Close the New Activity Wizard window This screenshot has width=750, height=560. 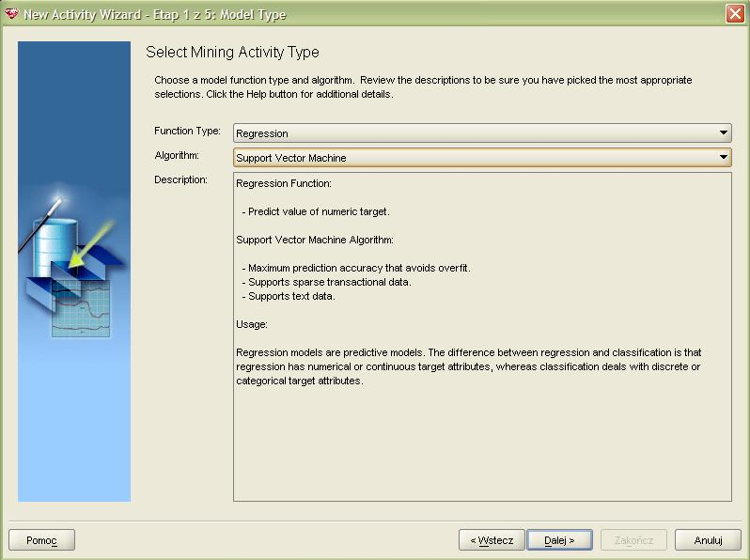tap(735, 13)
